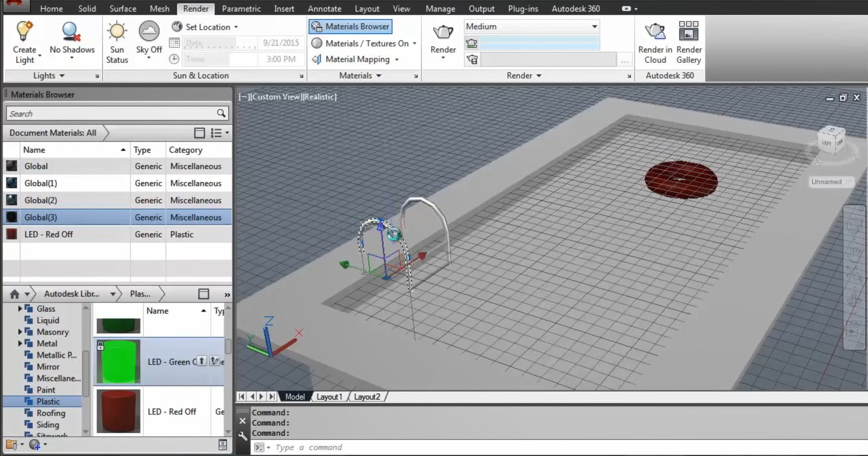Switch to the Solid ribbon tab
This screenshot has height=456, width=868.
pyautogui.click(x=87, y=9)
